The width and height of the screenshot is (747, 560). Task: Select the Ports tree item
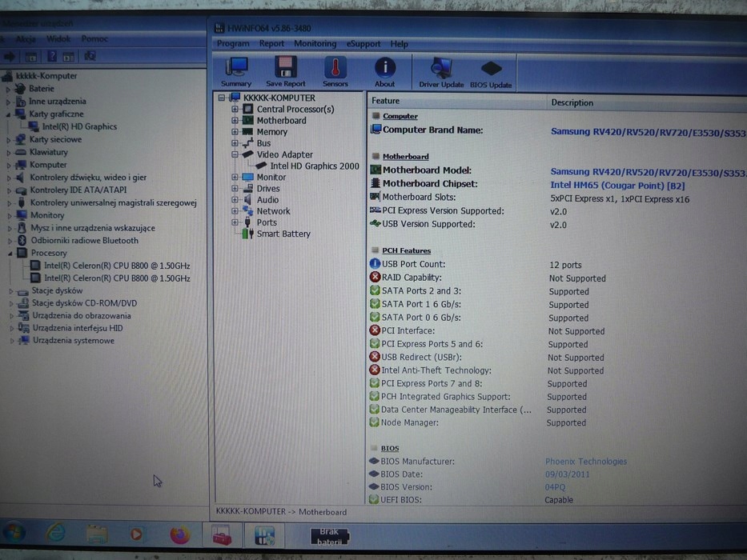pos(267,222)
